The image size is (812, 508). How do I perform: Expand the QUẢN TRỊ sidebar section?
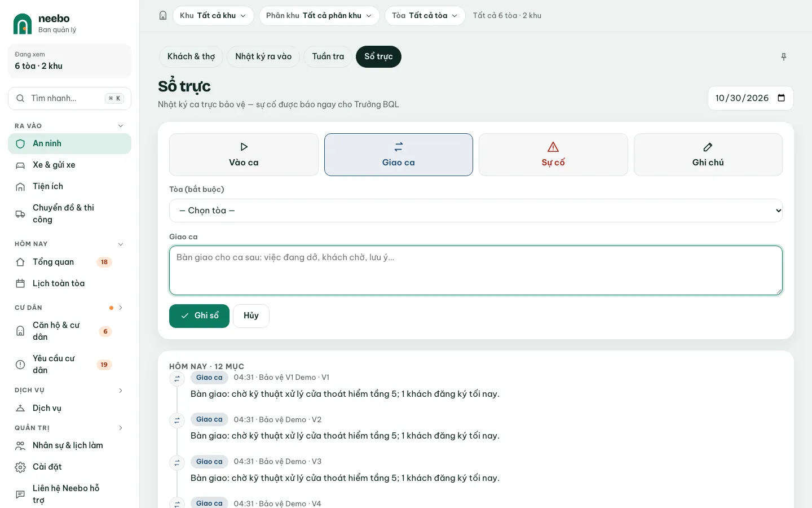(x=121, y=428)
